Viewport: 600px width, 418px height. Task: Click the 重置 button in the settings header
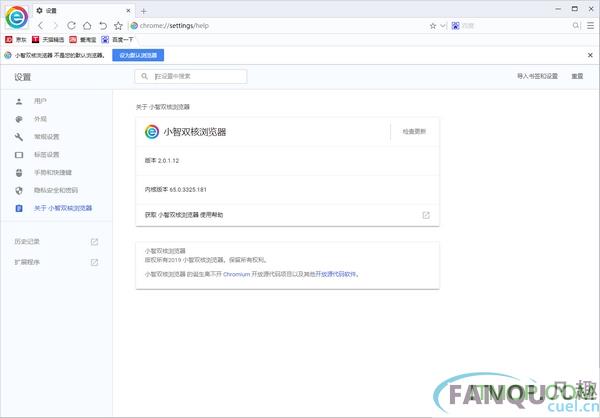577,76
